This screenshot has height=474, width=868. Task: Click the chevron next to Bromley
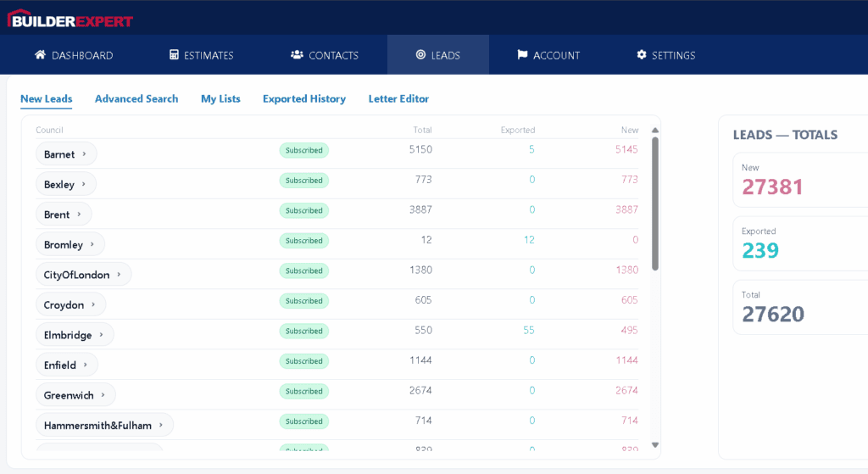coord(92,244)
